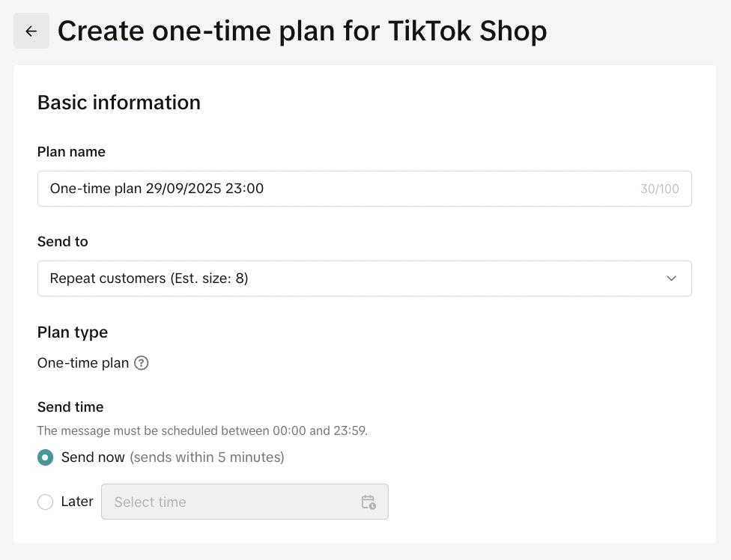This screenshot has height=560, width=731.
Task: Click the scheduling hint about 00:00 and 23:59
Action: tap(202, 430)
